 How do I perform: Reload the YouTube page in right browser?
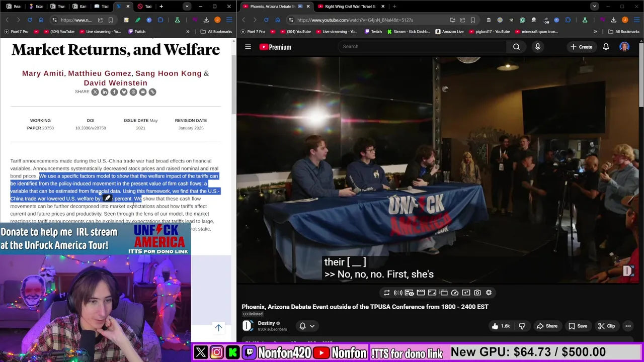(266, 20)
